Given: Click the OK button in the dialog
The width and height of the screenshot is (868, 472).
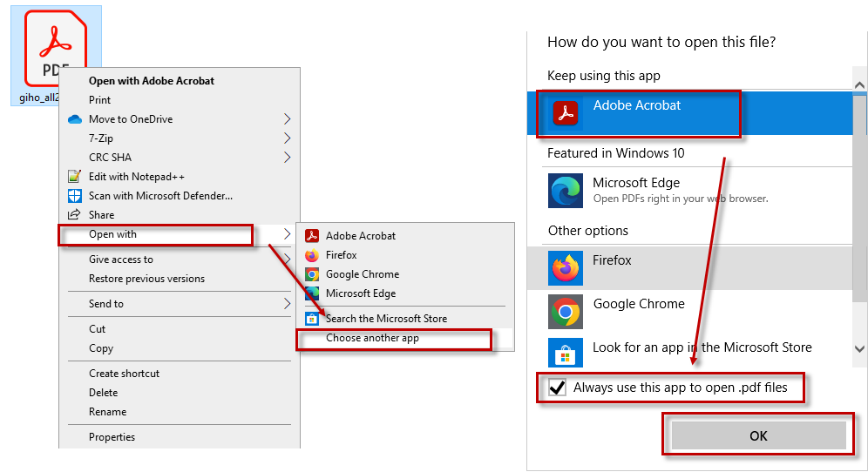Looking at the screenshot, I should click(x=758, y=435).
